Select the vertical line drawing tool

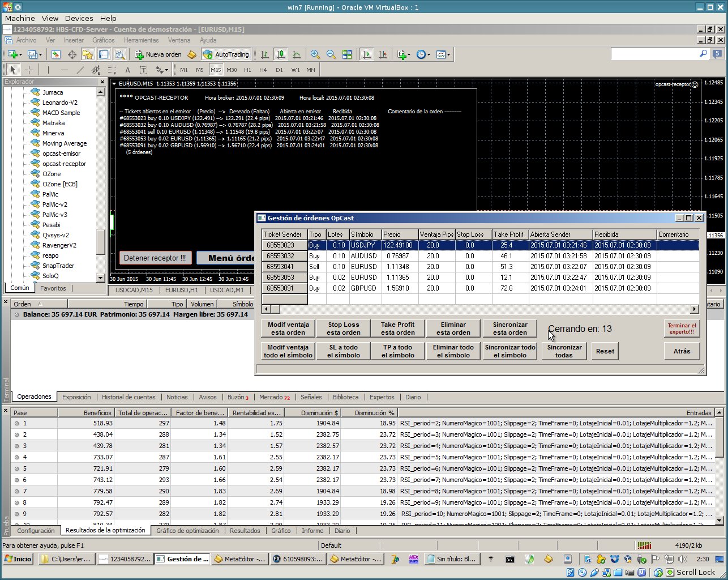tap(48, 70)
